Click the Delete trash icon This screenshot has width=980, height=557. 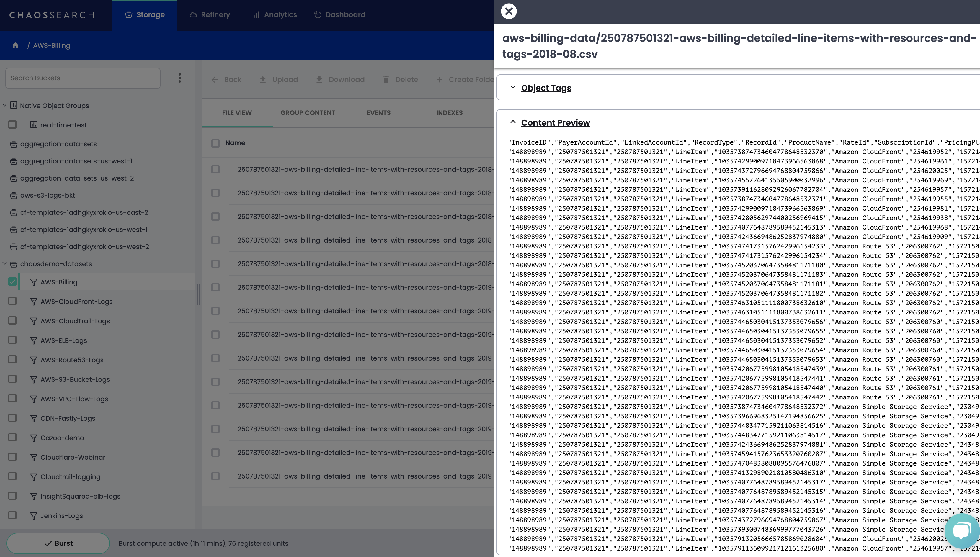point(386,80)
